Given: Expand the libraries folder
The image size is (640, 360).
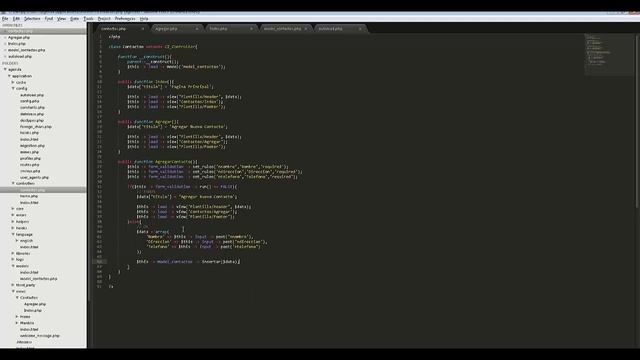Looking at the screenshot, I should 13,253.
